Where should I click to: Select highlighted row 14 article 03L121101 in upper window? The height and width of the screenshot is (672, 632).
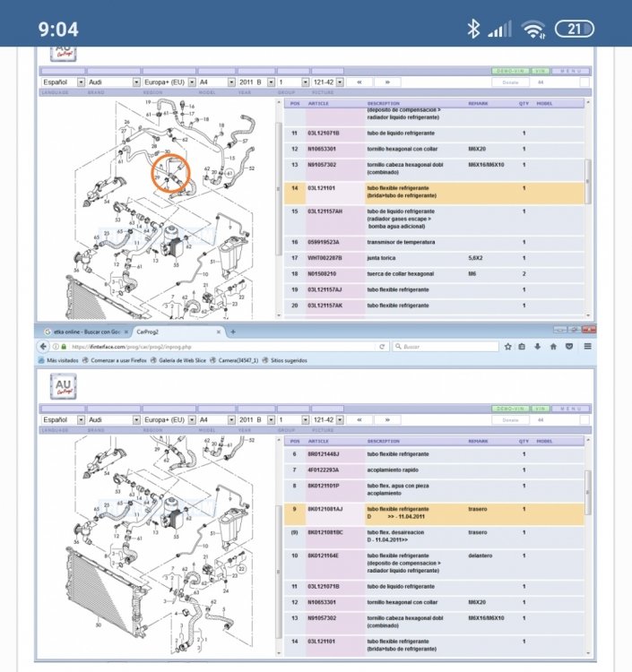point(434,192)
